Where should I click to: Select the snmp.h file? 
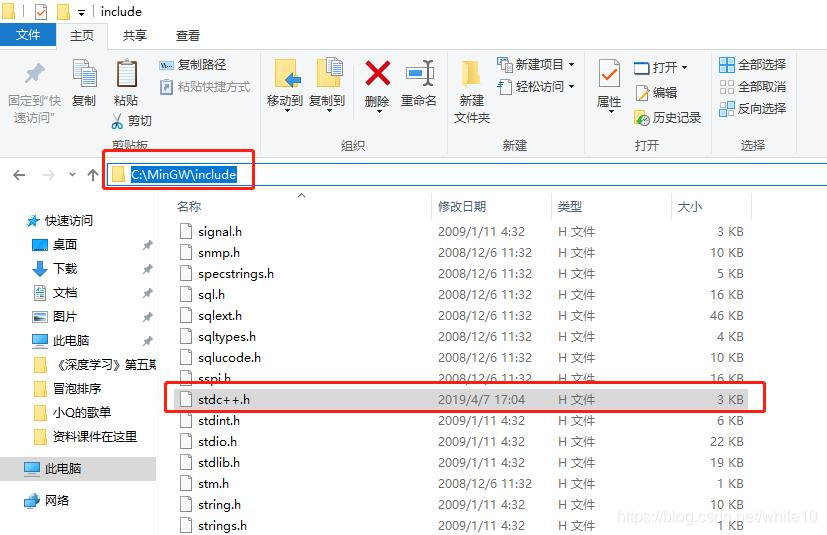pos(219,253)
